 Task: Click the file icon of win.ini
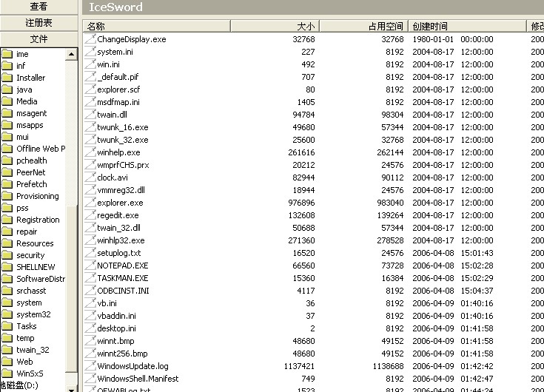90,64
